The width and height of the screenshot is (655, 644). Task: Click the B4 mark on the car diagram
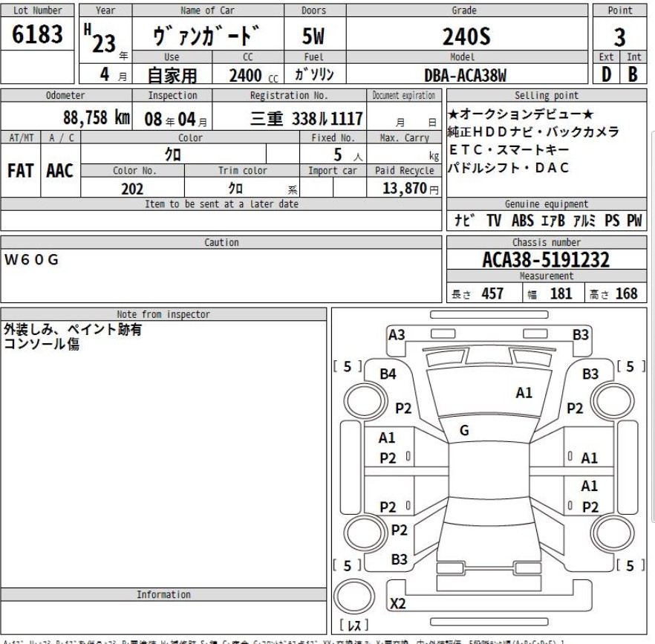pyautogui.click(x=388, y=374)
